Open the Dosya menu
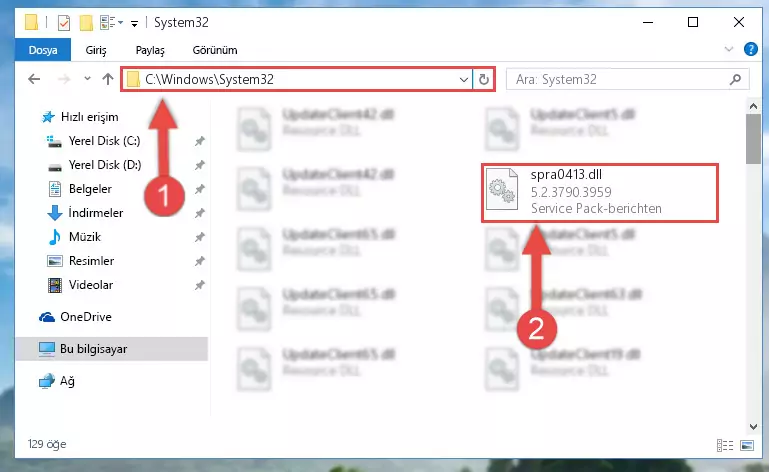769x472 pixels. [x=43, y=50]
